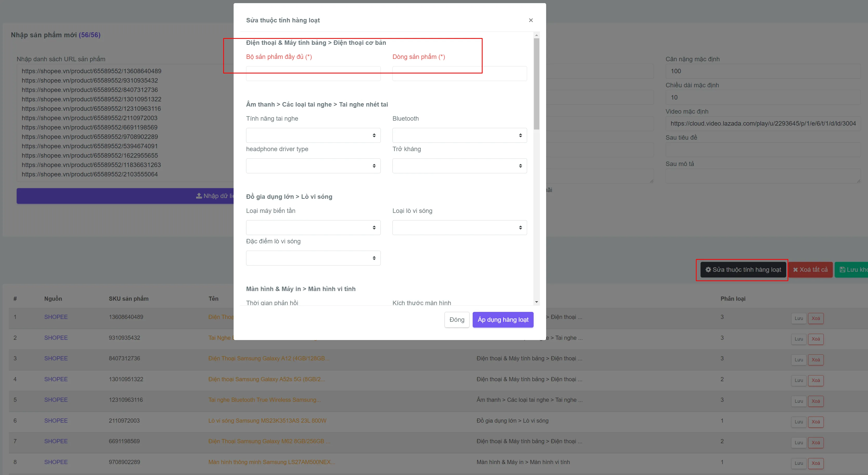The height and width of the screenshot is (475, 868).
Task: Click the 'SKU sản phẩm' column header
Action: tap(128, 299)
